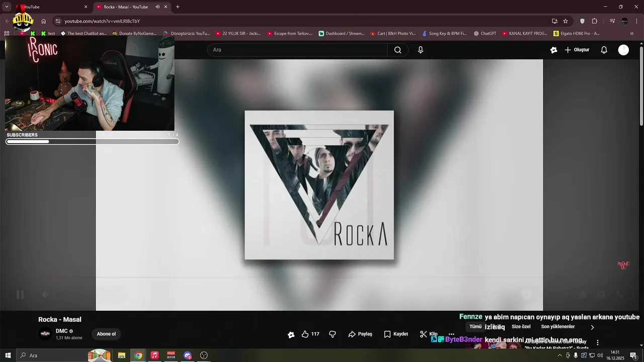Open File Explorer from the taskbar
This screenshot has height=362, width=644.
[121, 355]
